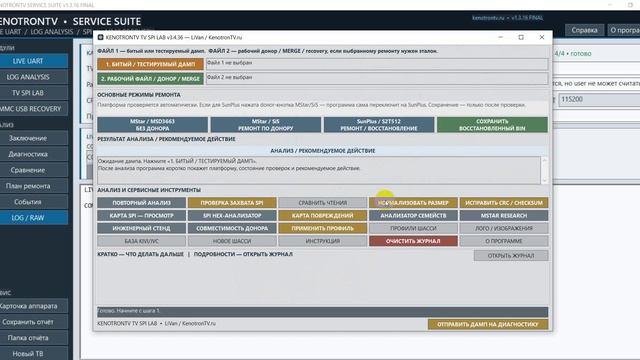The height and width of the screenshot is (360, 640).
Task: Open 'БАЗА KIVI/УС' button
Action: pyautogui.click(x=141, y=241)
